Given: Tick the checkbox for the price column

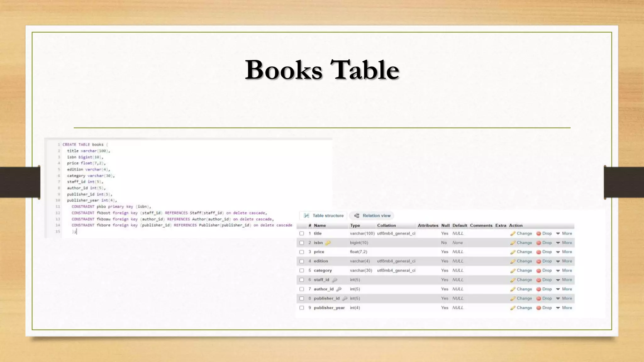Looking at the screenshot, I should [302, 252].
